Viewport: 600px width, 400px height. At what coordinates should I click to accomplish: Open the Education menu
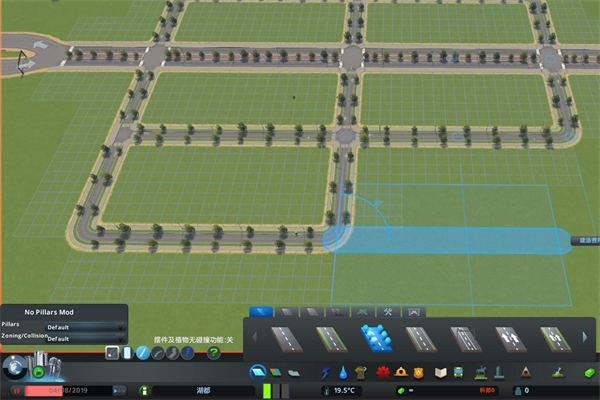440,372
